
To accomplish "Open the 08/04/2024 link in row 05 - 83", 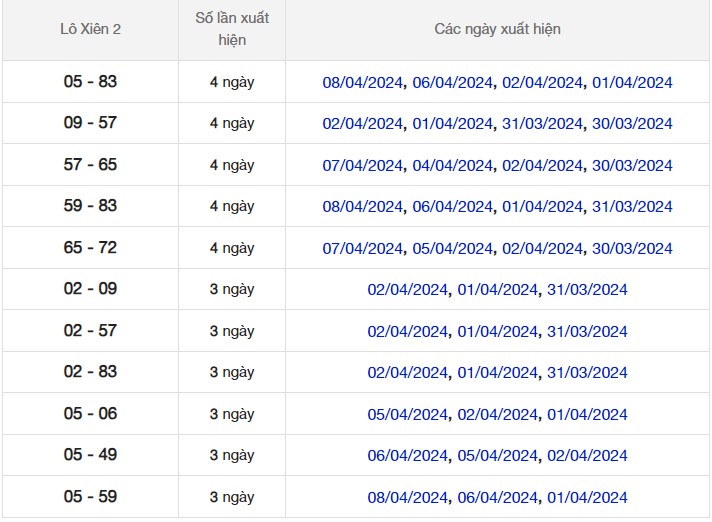I will pos(362,82).
